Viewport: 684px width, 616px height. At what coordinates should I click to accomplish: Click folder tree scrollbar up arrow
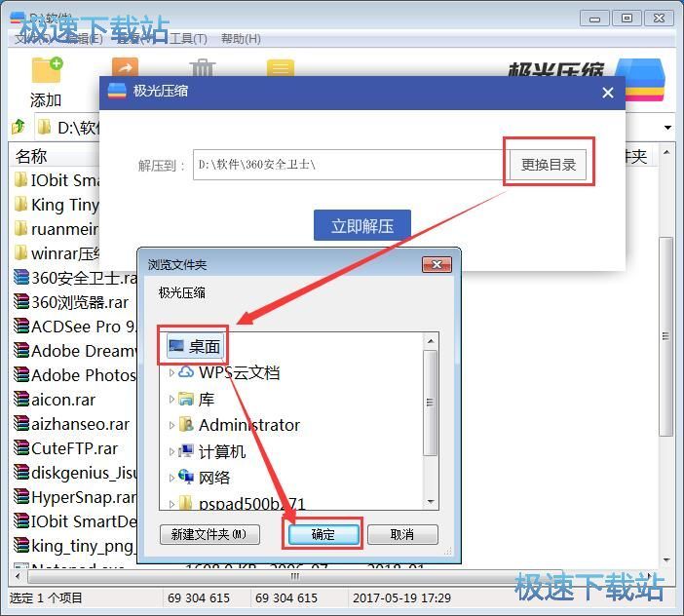[431, 341]
